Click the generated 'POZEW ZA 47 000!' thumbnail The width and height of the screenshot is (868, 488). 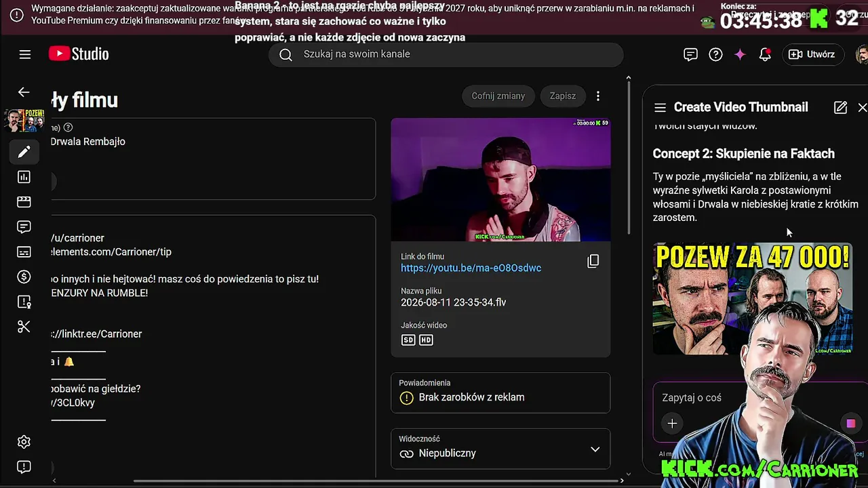[753, 299]
